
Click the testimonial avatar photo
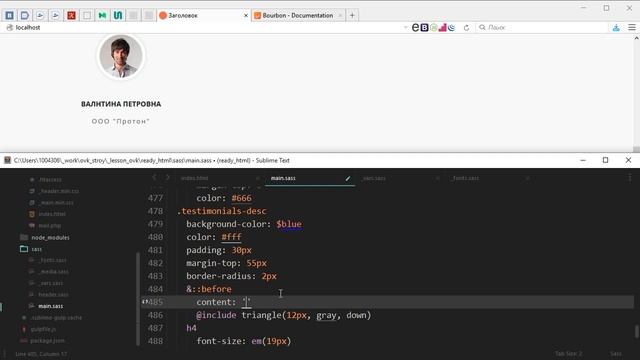[x=121, y=56]
